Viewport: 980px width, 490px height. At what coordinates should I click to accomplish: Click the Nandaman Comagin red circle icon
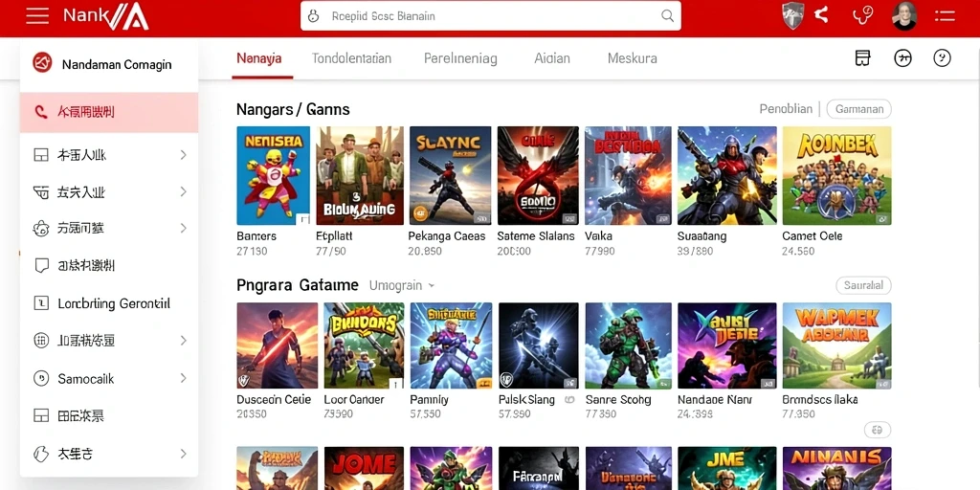pyautogui.click(x=42, y=62)
